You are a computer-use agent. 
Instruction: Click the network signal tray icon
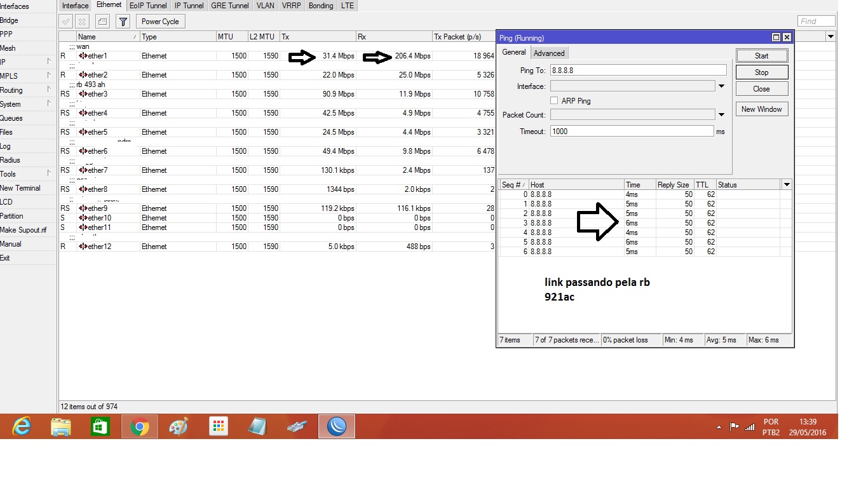click(x=750, y=427)
